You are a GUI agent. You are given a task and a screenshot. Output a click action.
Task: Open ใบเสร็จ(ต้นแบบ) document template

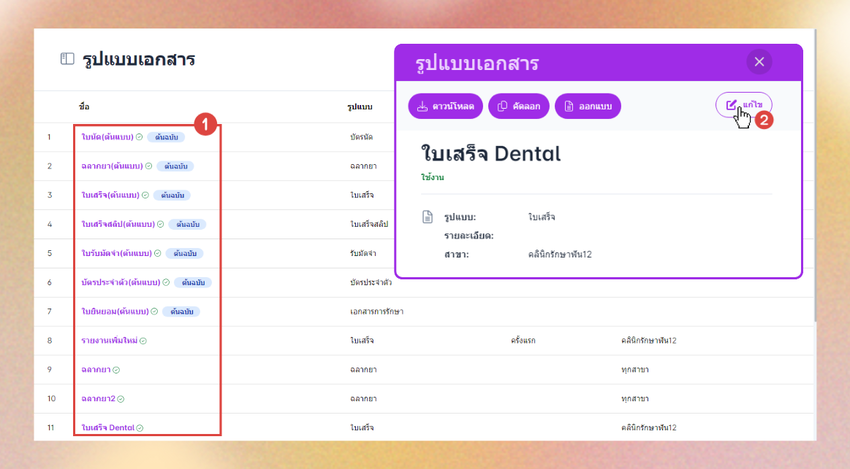[x=111, y=195]
